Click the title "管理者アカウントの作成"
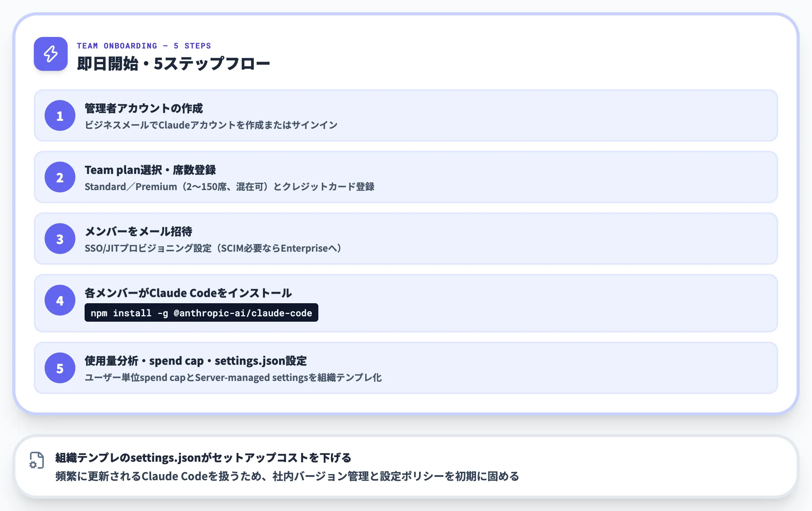The image size is (812, 511). [x=144, y=108]
